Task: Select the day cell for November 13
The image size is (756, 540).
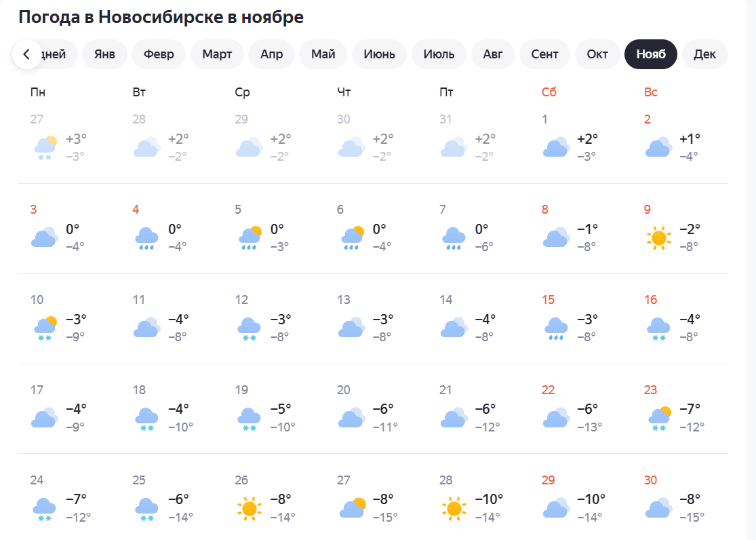Action: [367, 319]
